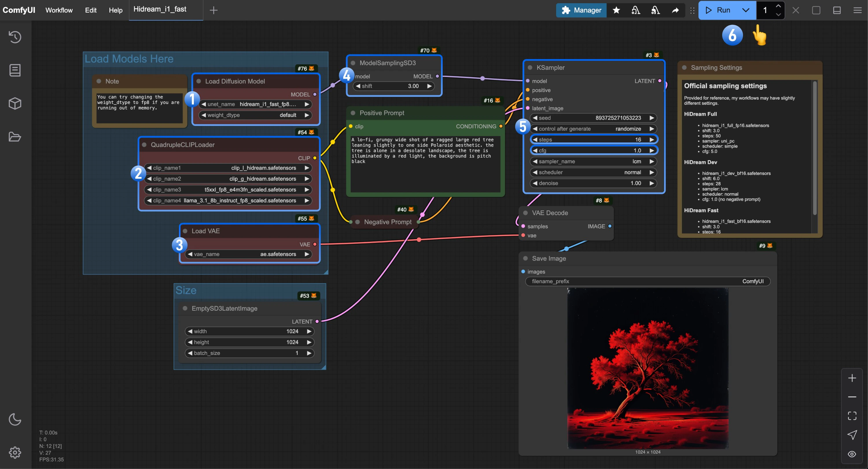
Task: Open the Run options dropdown chevron
Action: pos(745,10)
